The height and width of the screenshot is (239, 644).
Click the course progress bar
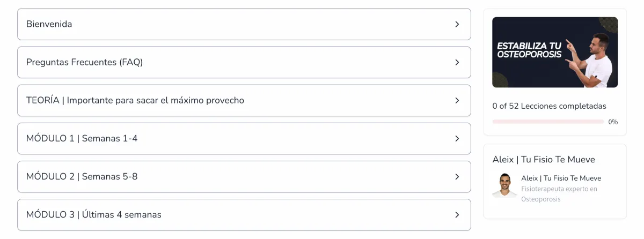tap(548, 122)
